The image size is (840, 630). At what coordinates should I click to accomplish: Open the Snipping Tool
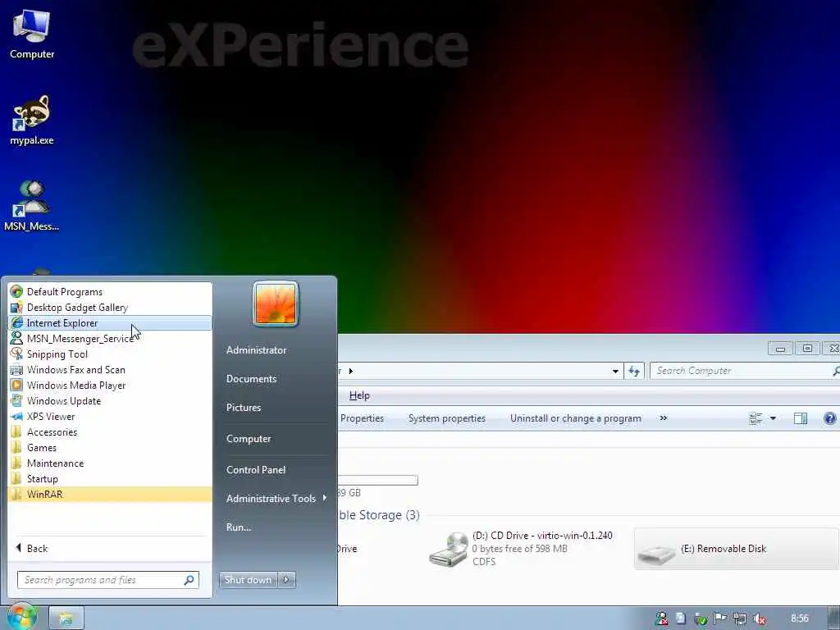coord(110,354)
